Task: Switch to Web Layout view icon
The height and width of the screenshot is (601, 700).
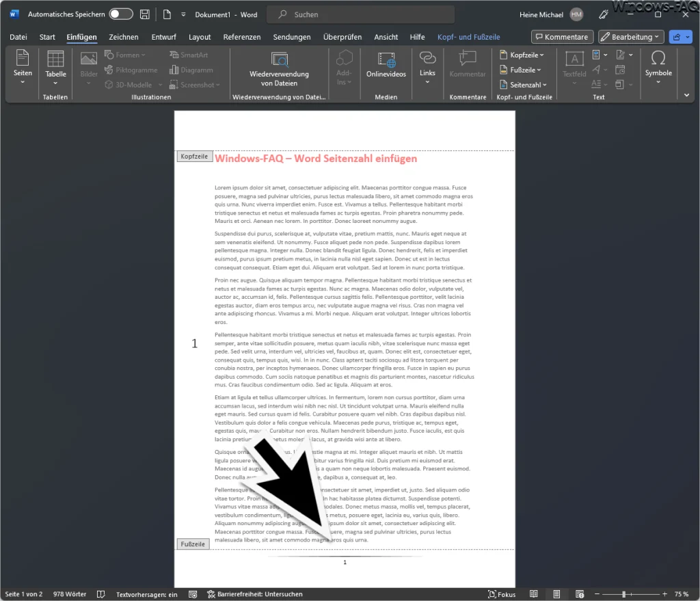Action: click(580, 594)
